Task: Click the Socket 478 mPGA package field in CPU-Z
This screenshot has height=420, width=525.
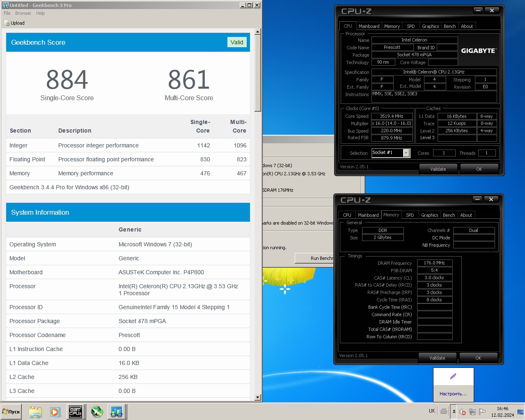Action: (415, 55)
